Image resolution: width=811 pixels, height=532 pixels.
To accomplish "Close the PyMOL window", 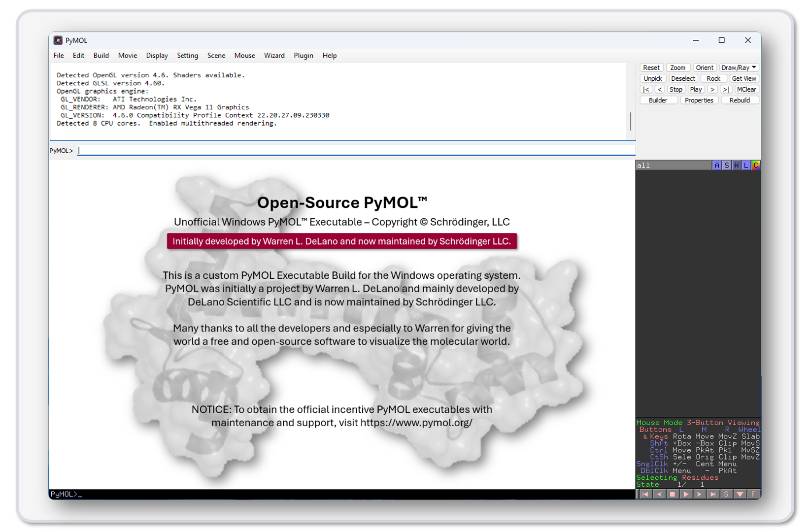I will click(x=748, y=40).
